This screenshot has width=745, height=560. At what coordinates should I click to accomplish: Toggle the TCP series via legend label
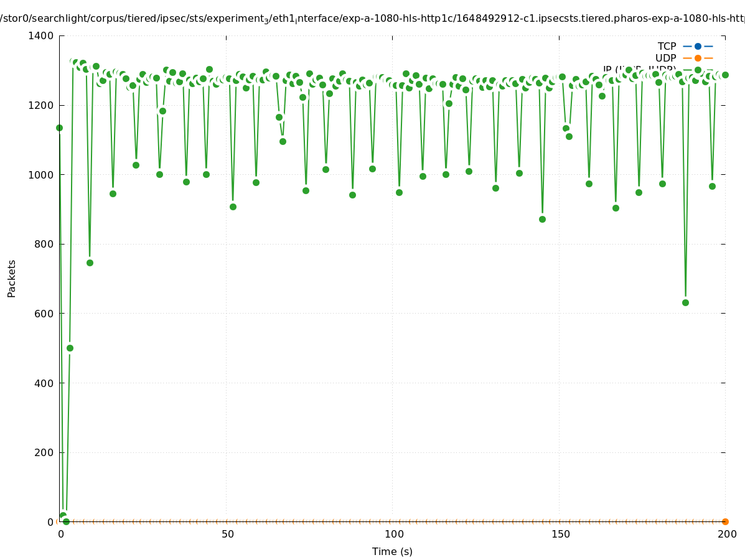click(x=667, y=46)
